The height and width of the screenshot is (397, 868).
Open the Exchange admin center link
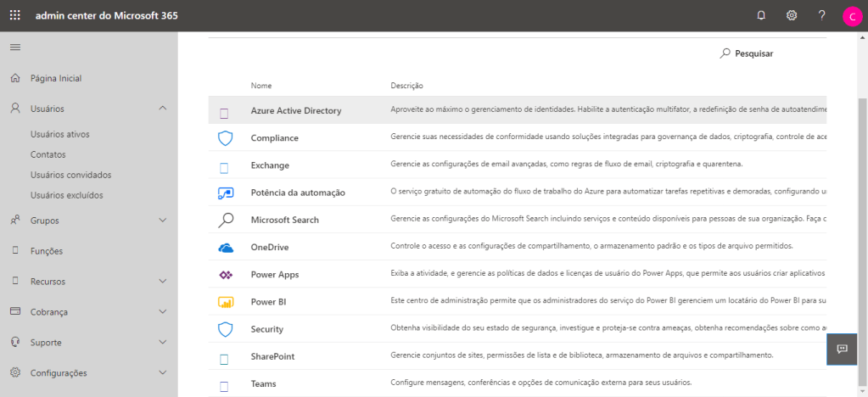coord(270,165)
